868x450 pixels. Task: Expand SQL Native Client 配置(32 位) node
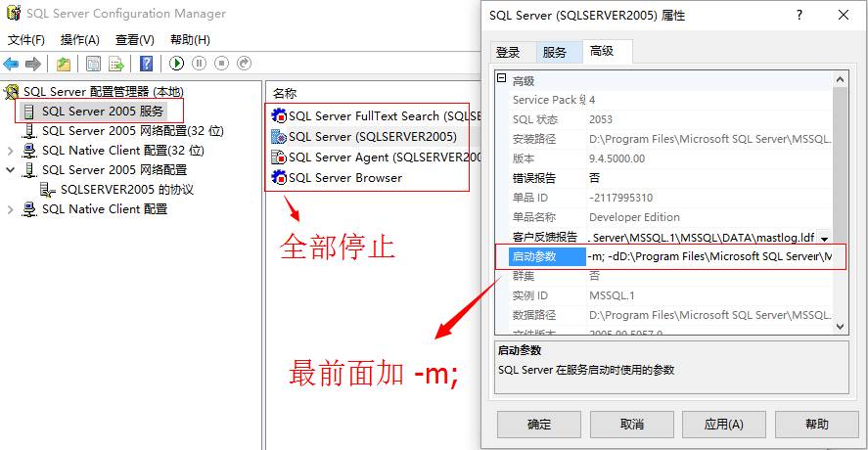click(x=10, y=151)
